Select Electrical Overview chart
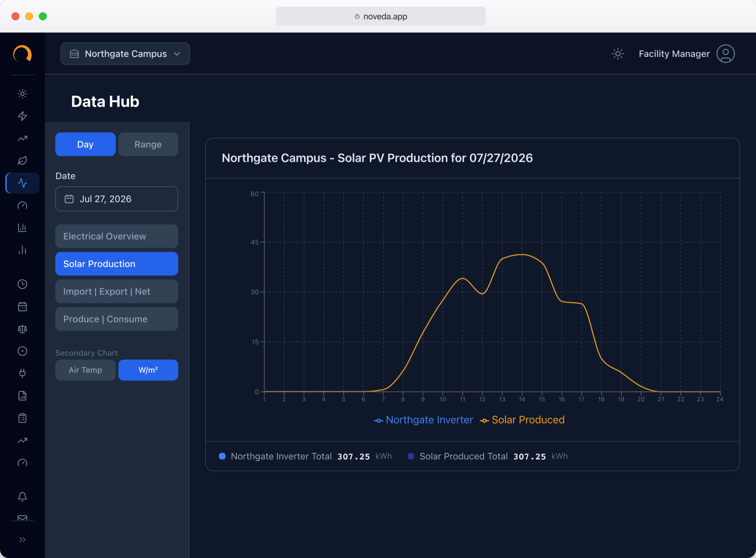756x558 pixels. 117,236
